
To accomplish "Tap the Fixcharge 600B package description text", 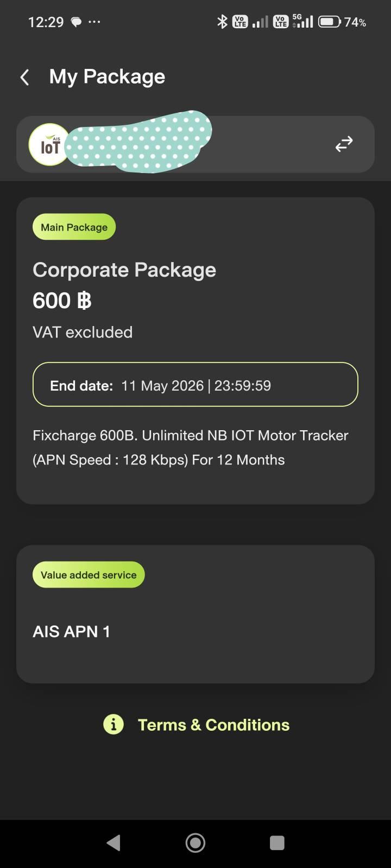I will pyautogui.click(x=191, y=447).
